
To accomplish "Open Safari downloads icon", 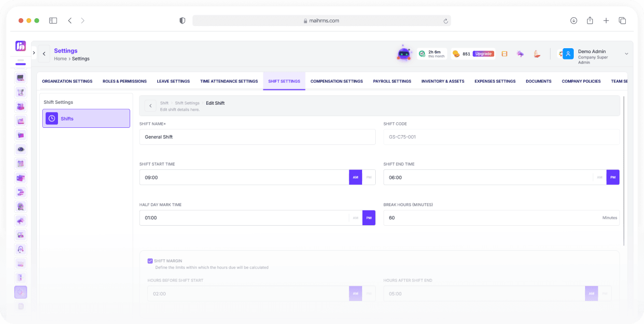I will click(x=574, y=21).
